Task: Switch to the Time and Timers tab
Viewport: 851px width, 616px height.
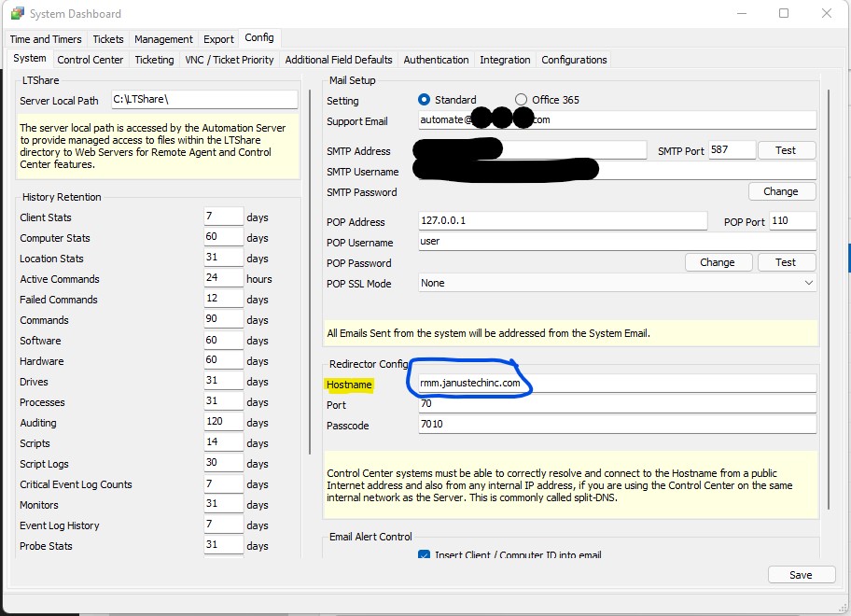Action: (x=45, y=39)
